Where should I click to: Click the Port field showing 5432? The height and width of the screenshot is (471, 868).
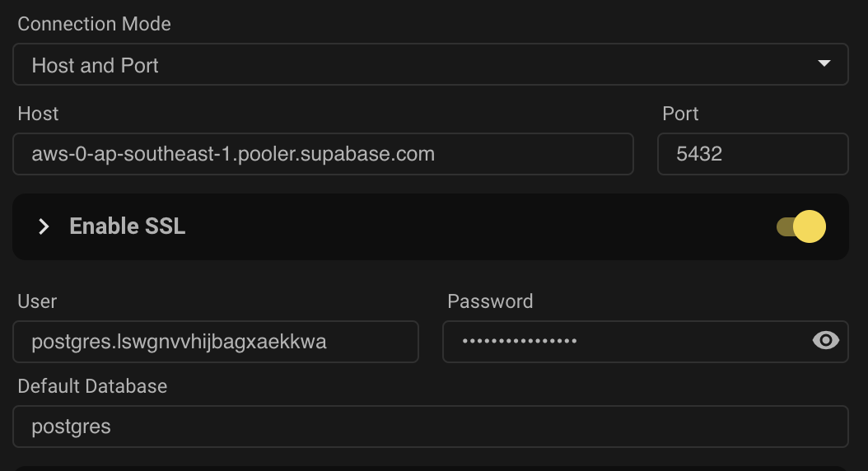click(x=752, y=154)
